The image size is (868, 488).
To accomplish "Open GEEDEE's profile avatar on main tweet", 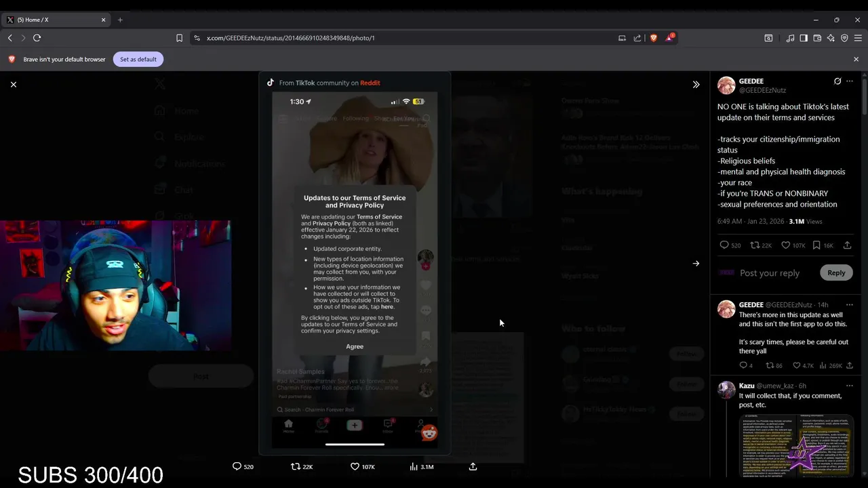I will [726, 85].
